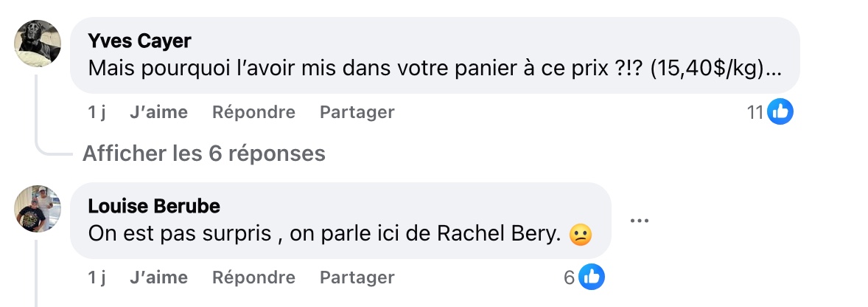Expand "Afficher les 6 réponses"

[203, 153]
